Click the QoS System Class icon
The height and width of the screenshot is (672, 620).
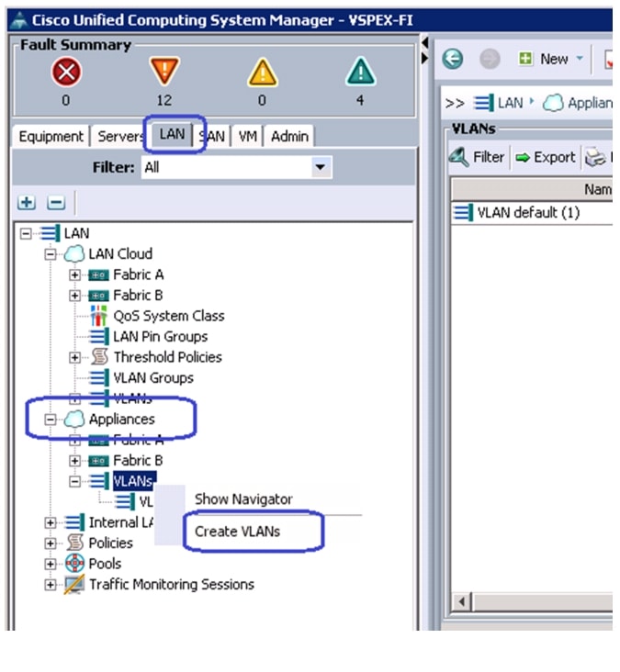tap(99, 316)
